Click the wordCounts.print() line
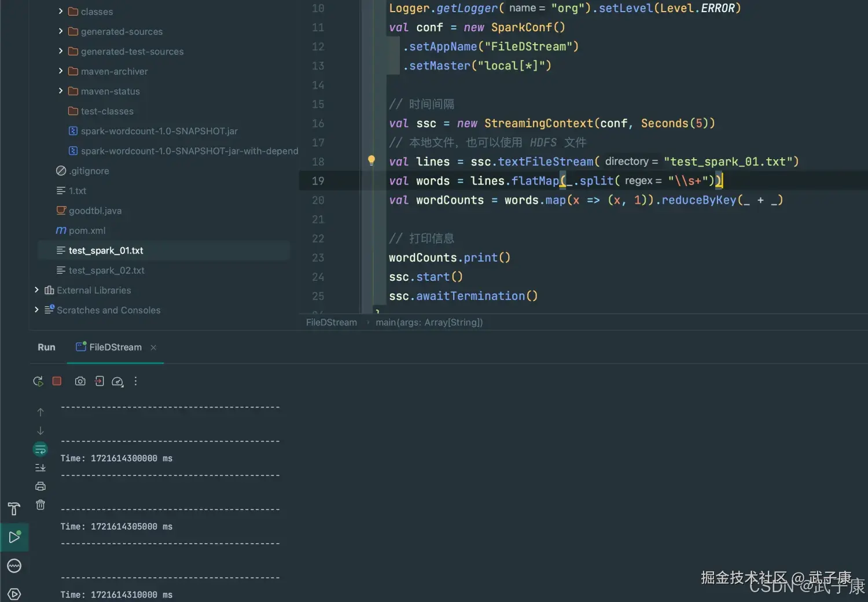This screenshot has width=868, height=602. 450,258
